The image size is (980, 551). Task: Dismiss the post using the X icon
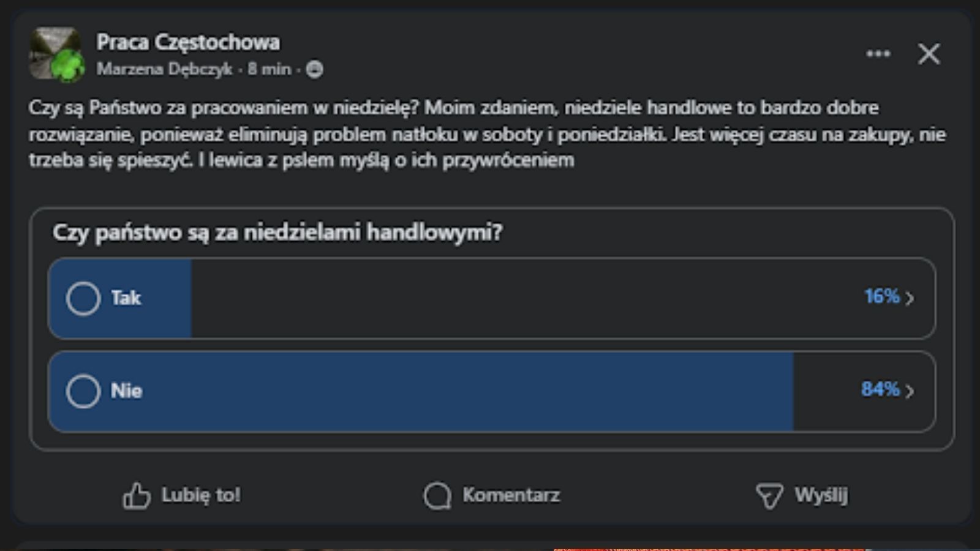(x=929, y=54)
